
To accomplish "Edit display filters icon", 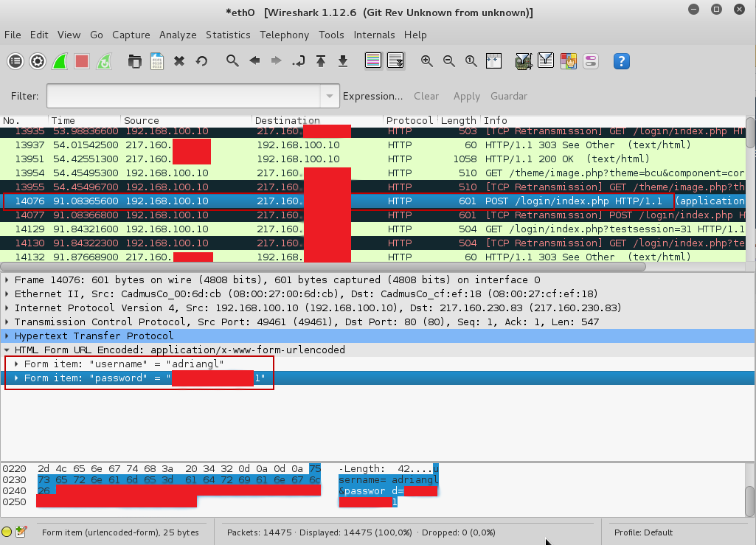I will 545,60.
